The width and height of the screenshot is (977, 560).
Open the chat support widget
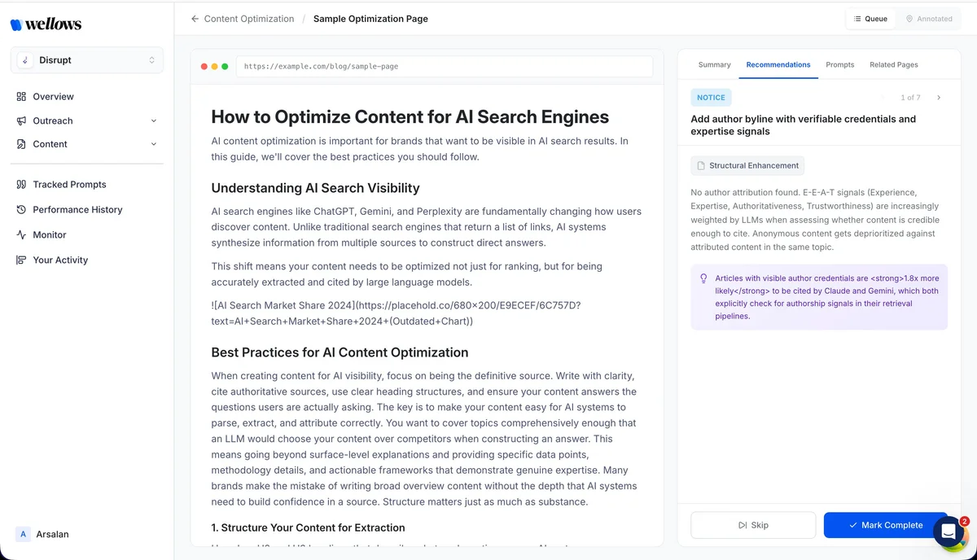(x=949, y=532)
